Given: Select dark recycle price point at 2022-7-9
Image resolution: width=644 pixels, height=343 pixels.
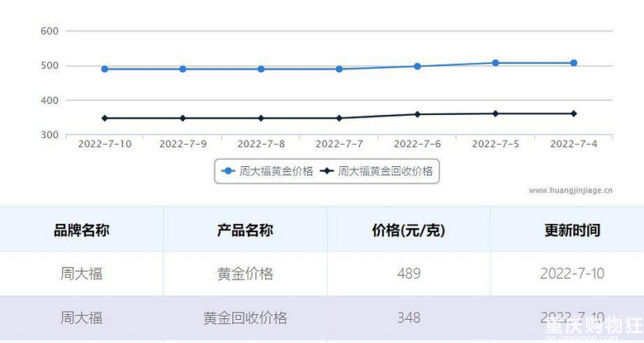Looking at the screenshot, I should point(182,118).
